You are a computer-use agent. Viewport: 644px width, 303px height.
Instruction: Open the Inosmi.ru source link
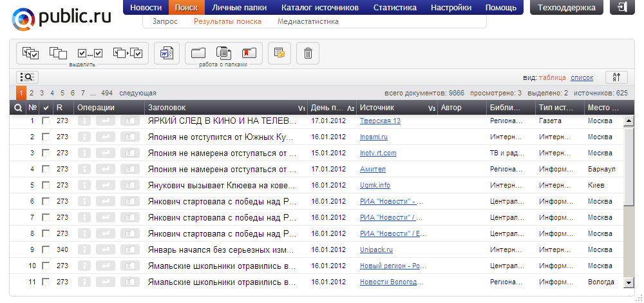click(374, 137)
